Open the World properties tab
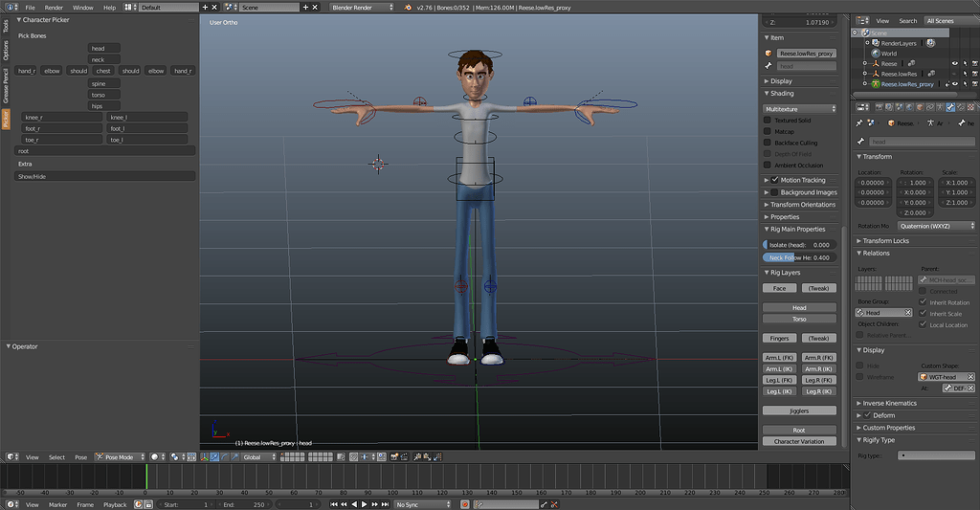Screen dimensions: 980x510 click(x=909, y=107)
